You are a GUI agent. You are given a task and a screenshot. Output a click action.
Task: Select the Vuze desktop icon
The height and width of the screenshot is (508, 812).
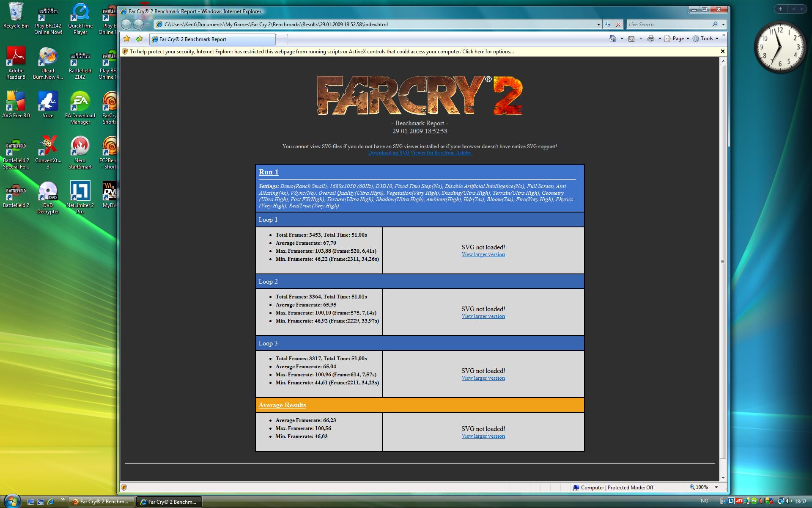(48, 104)
